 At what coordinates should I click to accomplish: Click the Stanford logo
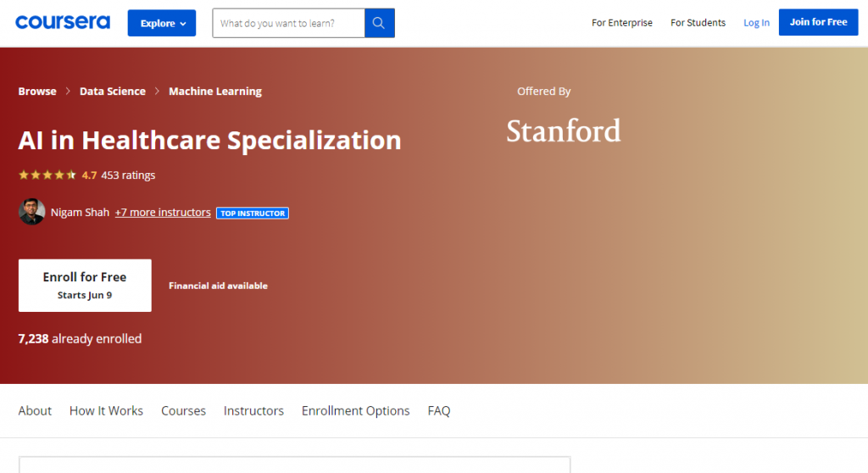pos(564,131)
